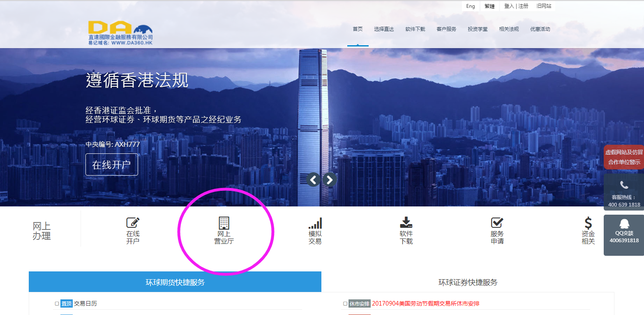The image size is (644, 315).
Task: Switch to 繁體 traditional Chinese
Action: [489, 6]
